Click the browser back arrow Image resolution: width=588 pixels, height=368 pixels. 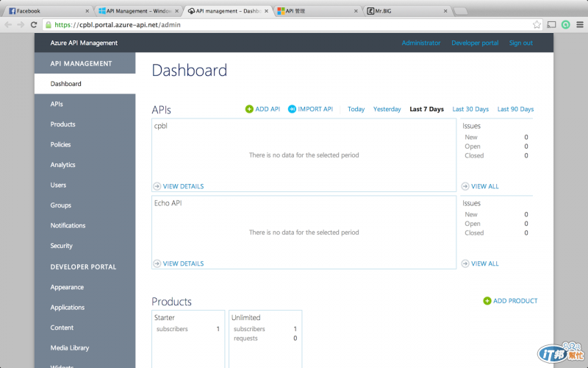(x=8, y=25)
